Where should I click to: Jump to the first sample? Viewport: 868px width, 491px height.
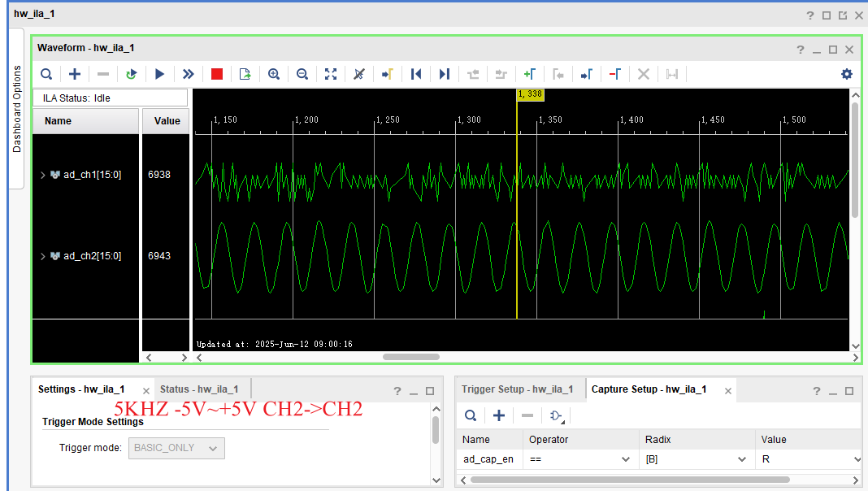pyautogui.click(x=416, y=74)
